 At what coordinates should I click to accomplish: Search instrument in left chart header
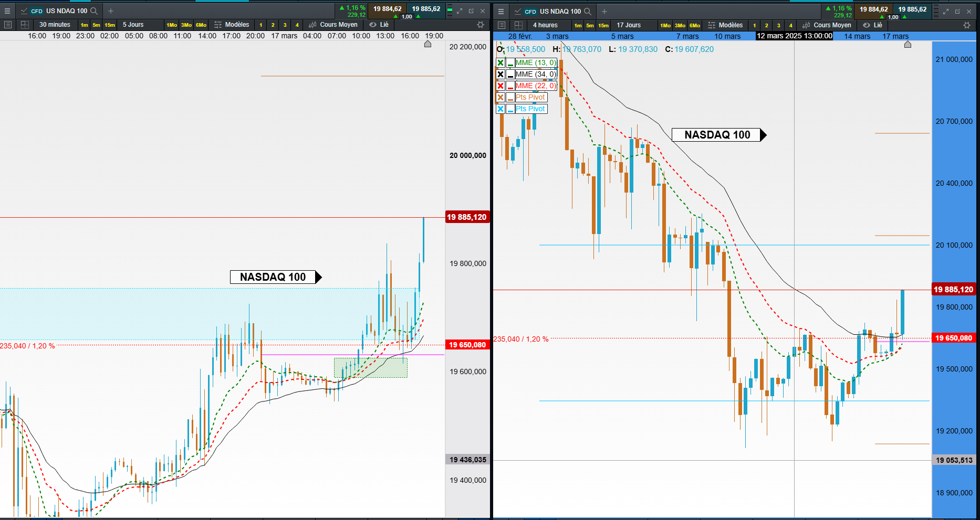(94, 11)
